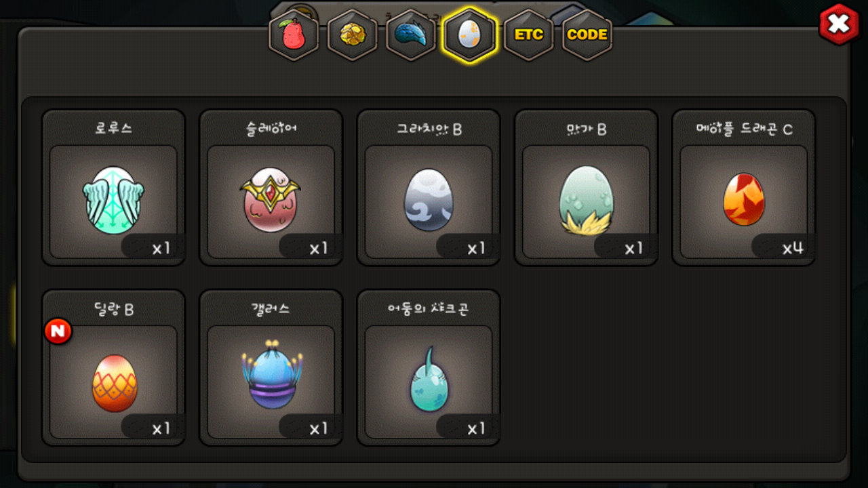The image size is (868, 488).
Task: Select the winged 로루스 egg
Action: point(113,201)
